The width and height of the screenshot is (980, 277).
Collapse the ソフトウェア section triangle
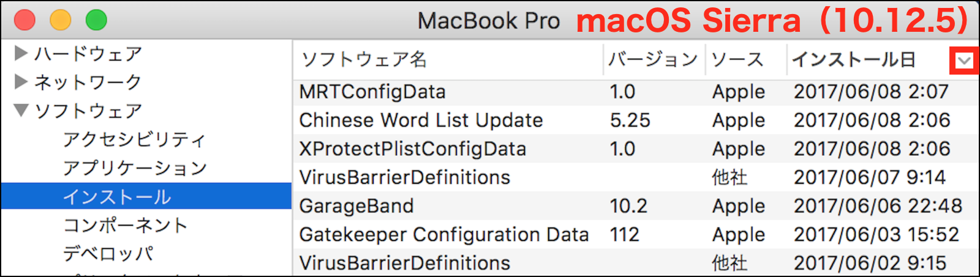(x=21, y=110)
